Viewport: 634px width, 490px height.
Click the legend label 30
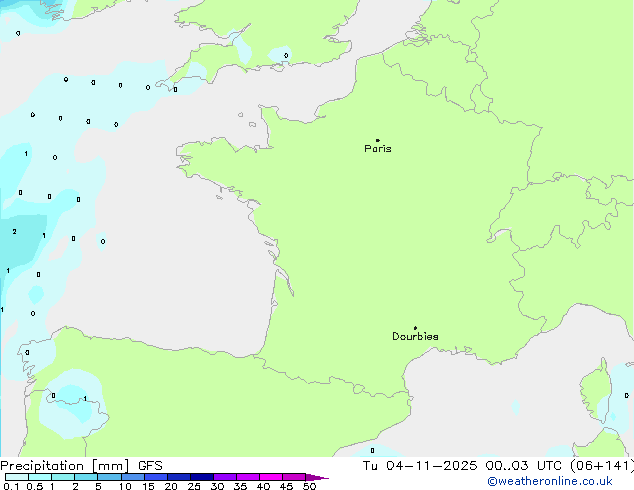click(217, 486)
